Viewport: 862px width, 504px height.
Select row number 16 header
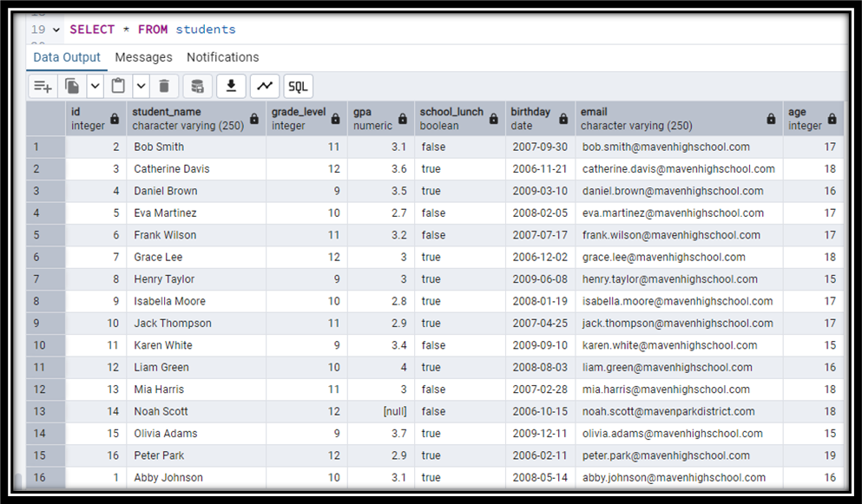(46, 477)
